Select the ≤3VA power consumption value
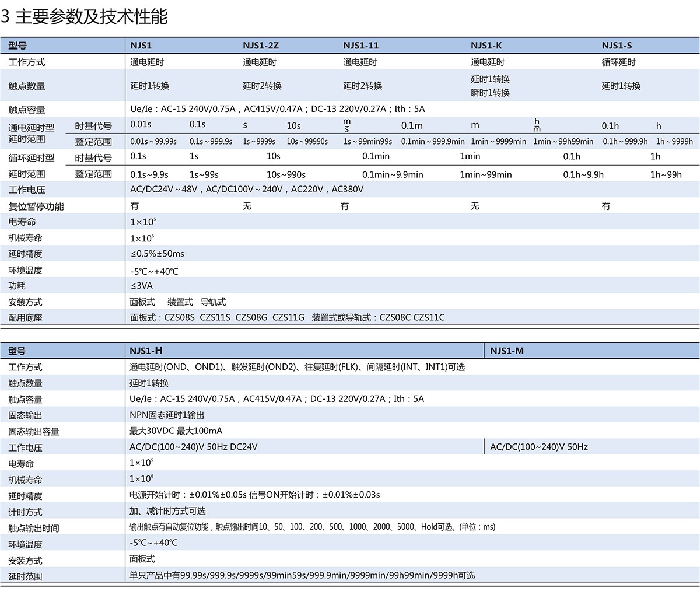700x602 pixels. click(142, 286)
